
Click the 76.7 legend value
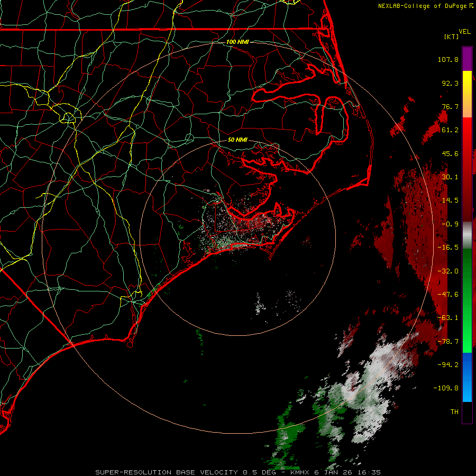[x=450, y=106]
